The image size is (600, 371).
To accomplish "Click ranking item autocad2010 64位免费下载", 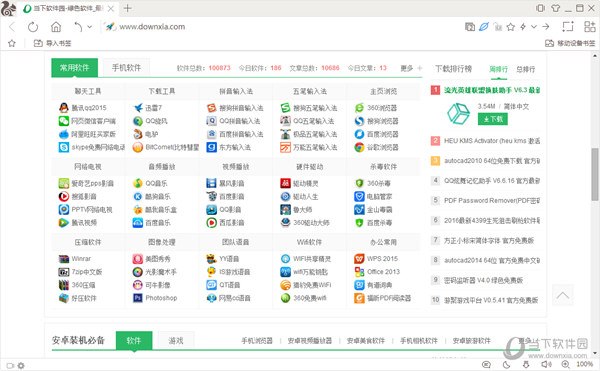I will (x=492, y=161).
